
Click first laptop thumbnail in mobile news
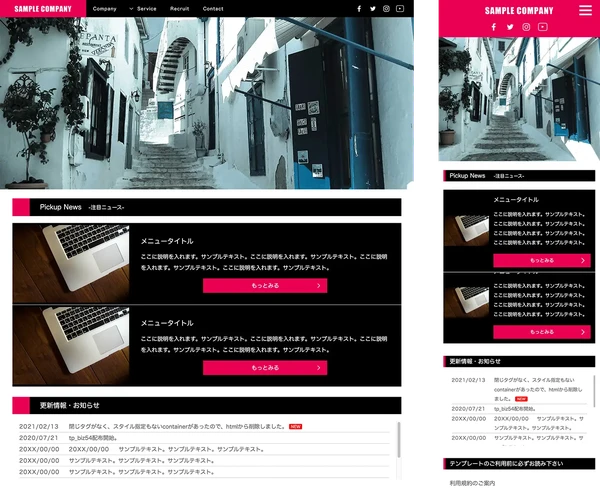point(467,231)
